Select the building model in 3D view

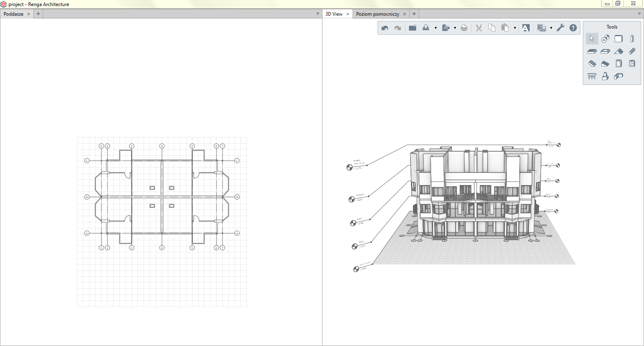tap(475, 193)
